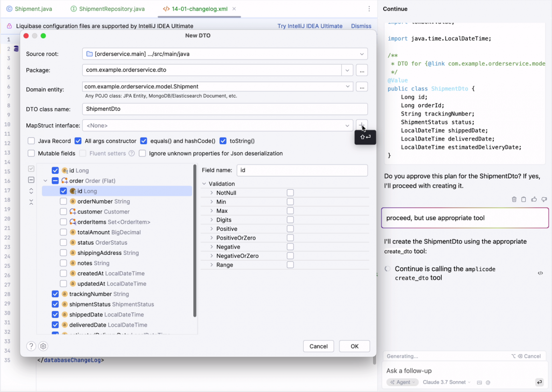Attach an image in the follow-up box
Screen dimensions: 552x392
pos(479,382)
